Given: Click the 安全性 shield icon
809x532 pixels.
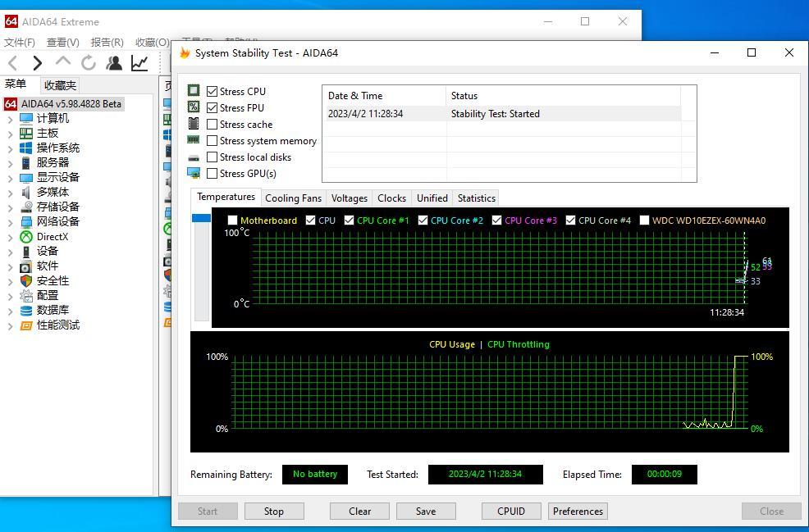Looking at the screenshot, I should pyautogui.click(x=26, y=281).
